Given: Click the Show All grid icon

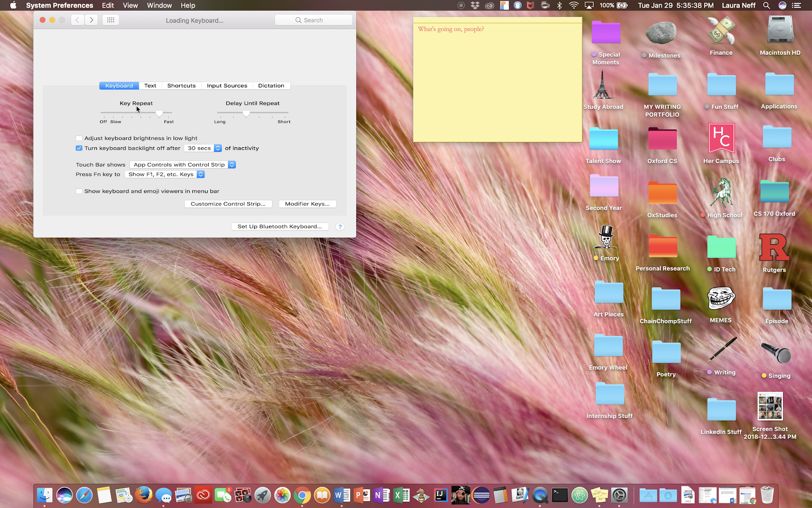Looking at the screenshot, I should click(x=111, y=20).
